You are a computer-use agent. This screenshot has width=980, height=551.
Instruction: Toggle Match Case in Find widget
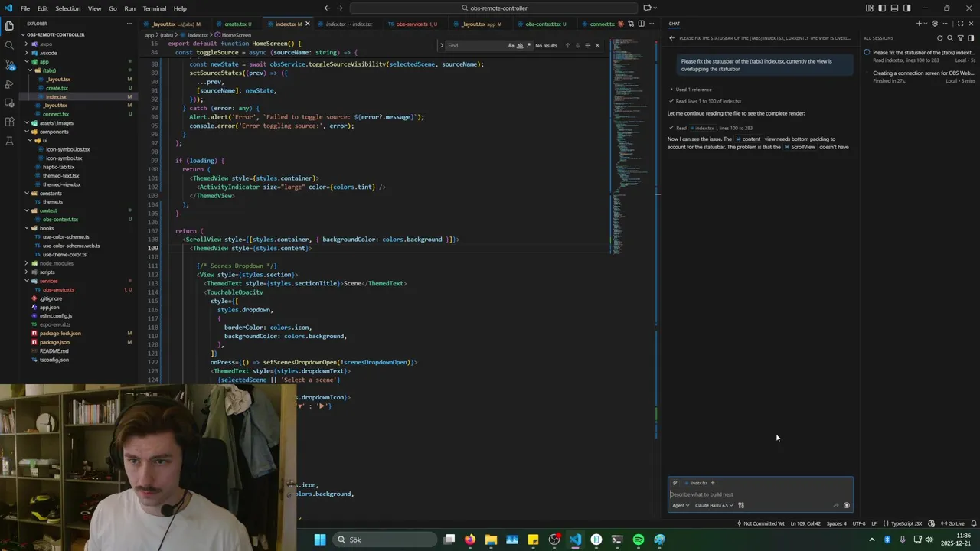click(511, 45)
